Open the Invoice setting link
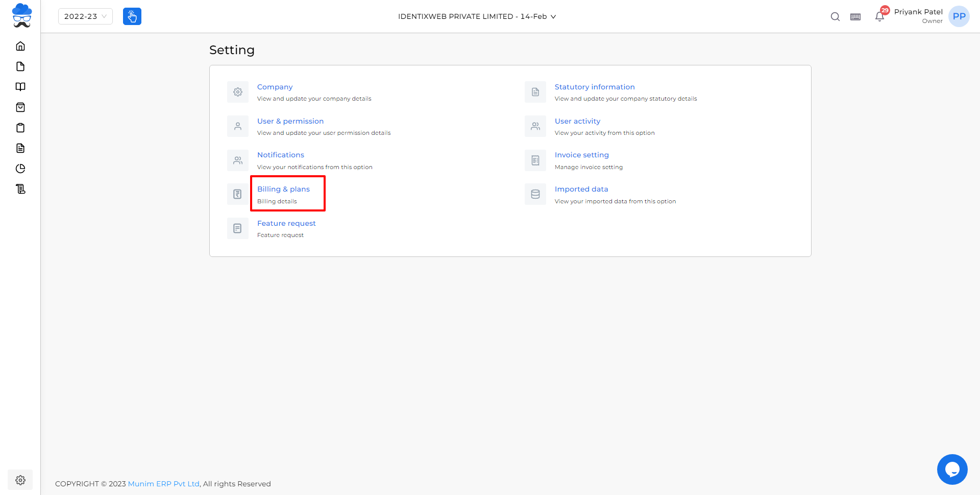Image resolution: width=980 pixels, height=495 pixels. [x=582, y=155]
